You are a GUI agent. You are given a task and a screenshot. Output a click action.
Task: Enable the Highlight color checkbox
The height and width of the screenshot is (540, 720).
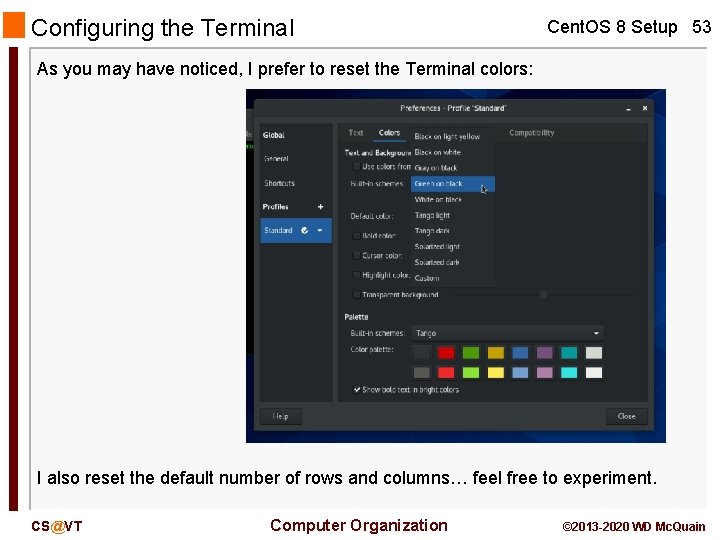tap(355, 275)
